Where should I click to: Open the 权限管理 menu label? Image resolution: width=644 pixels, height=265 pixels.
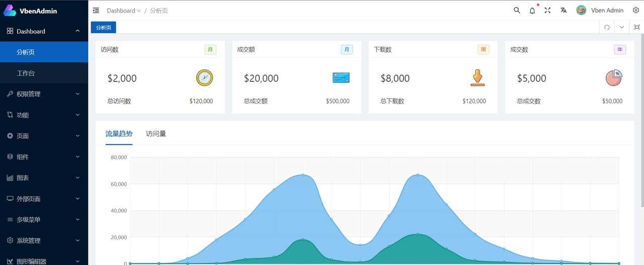tap(29, 94)
